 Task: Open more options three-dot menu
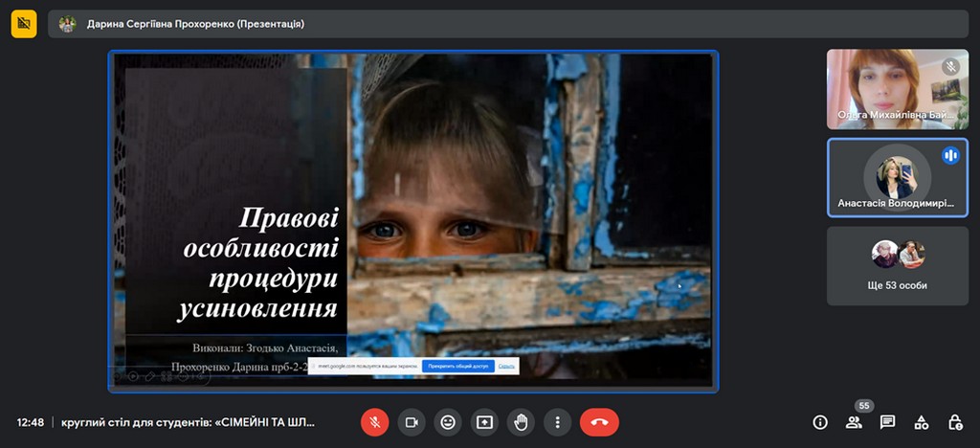point(557,422)
